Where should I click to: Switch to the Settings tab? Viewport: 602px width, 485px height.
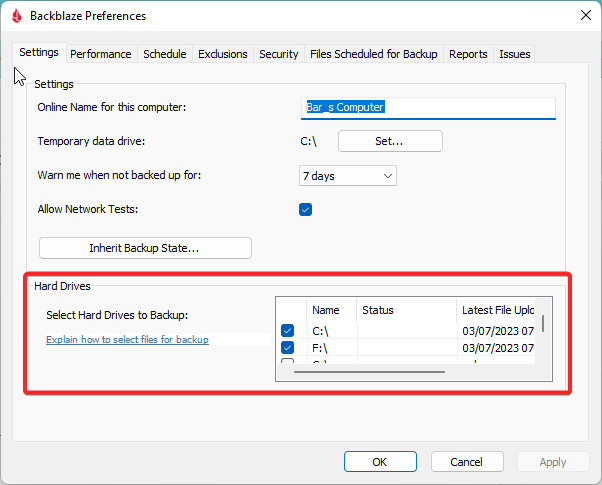click(x=39, y=52)
